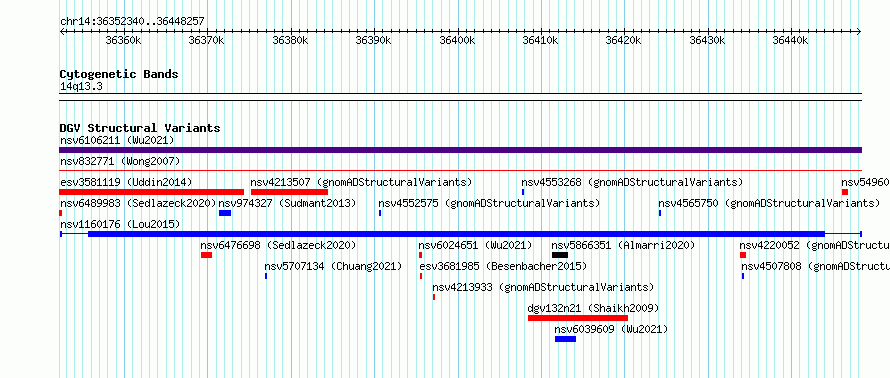Select the nsv832771 (Wong2007) thin red line
The height and width of the screenshot is (378, 890).
pos(460,170)
